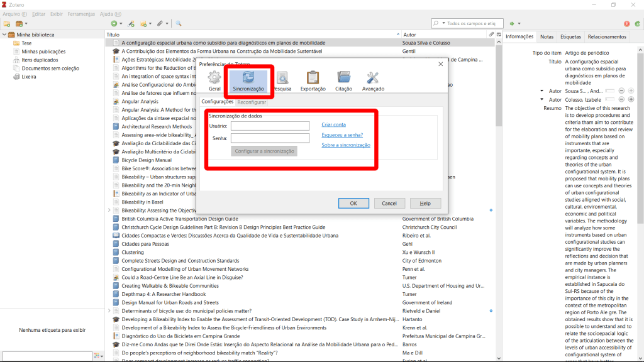The width and height of the screenshot is (644, 362).
Task: Open the Lixeira trash collection
Action: point(29,77)
